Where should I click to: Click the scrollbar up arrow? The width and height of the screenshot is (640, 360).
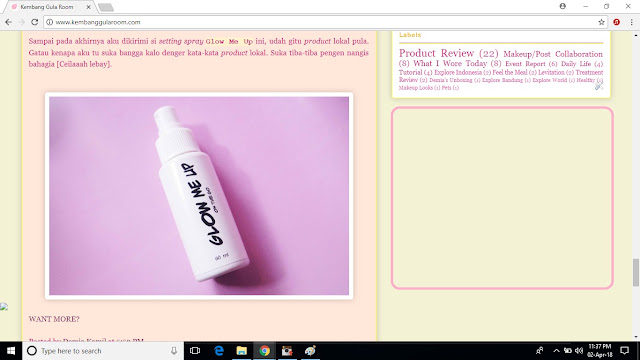pyautogui.click(x=636, y=36)
